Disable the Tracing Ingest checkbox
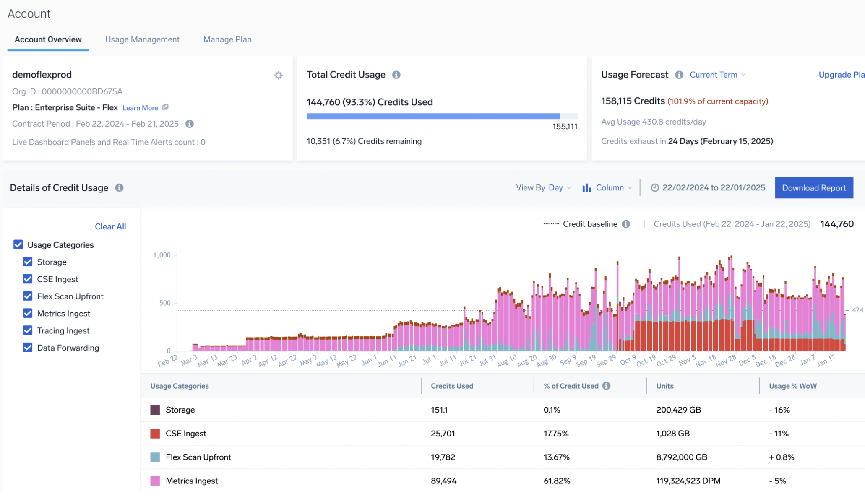This screenshot has width=865, height=504. [x=28, y=330]
